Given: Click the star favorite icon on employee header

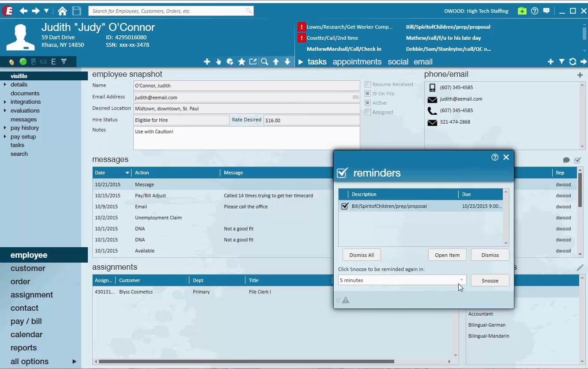Looking at the screenshot, I should pos(241,62).
